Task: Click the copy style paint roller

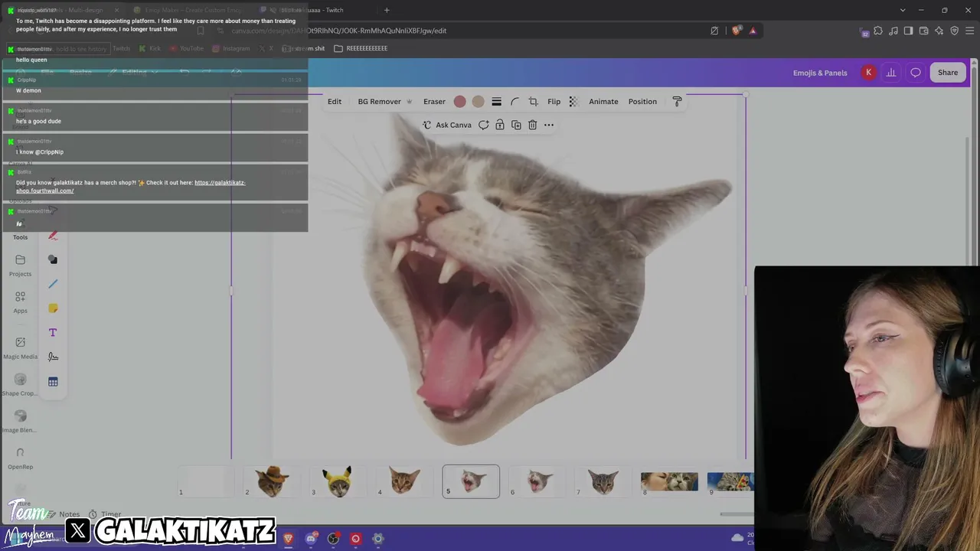Action: [x=677, y=101]
